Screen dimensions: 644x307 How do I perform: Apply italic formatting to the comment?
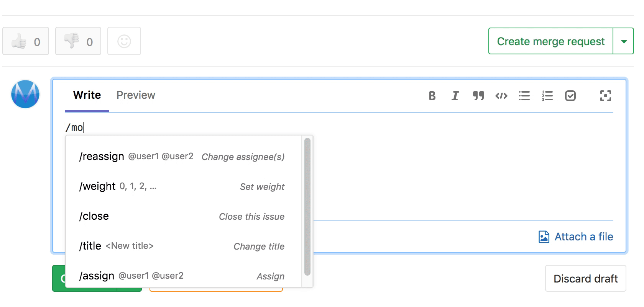pyautogui.click(x=455, y=96)
